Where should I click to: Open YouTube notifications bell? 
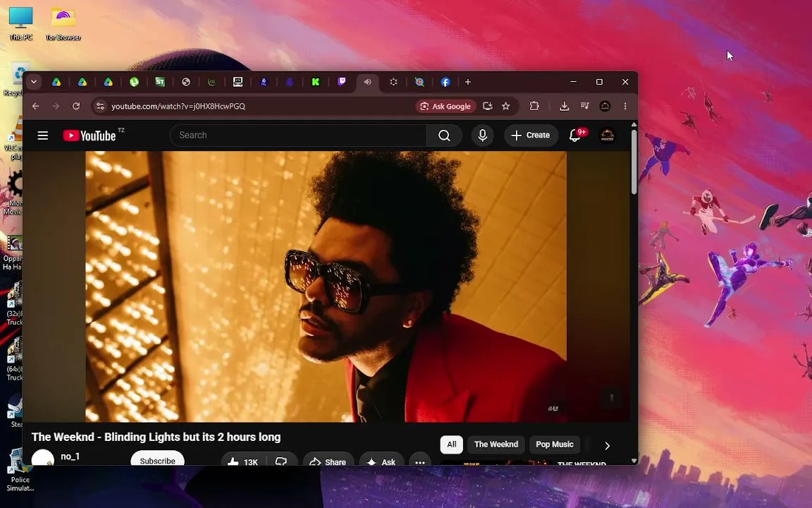(575, 135)
